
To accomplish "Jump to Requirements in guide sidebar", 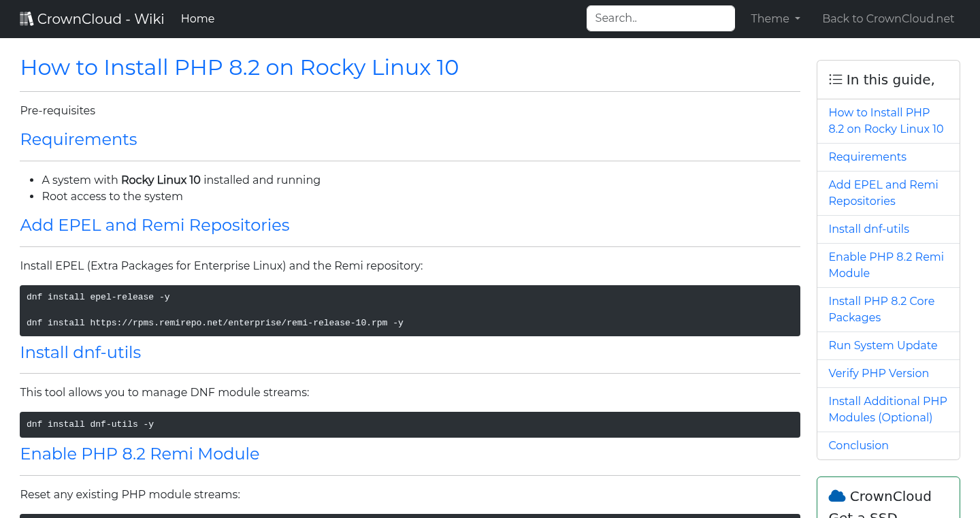I will click(867, 157).
